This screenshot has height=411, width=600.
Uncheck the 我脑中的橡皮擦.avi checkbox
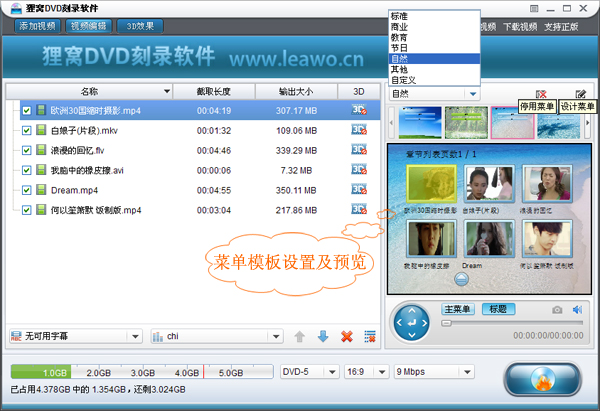26,170
